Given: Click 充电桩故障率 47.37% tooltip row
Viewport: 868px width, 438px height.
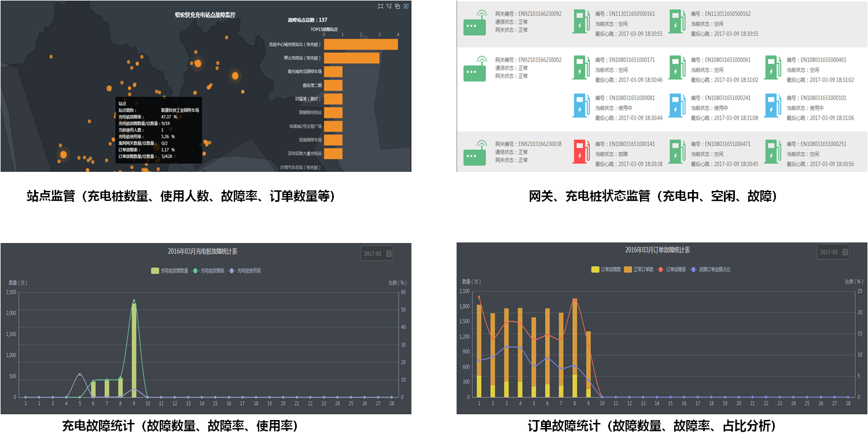Looking at the screenshot, I should (x=148, y=116).
